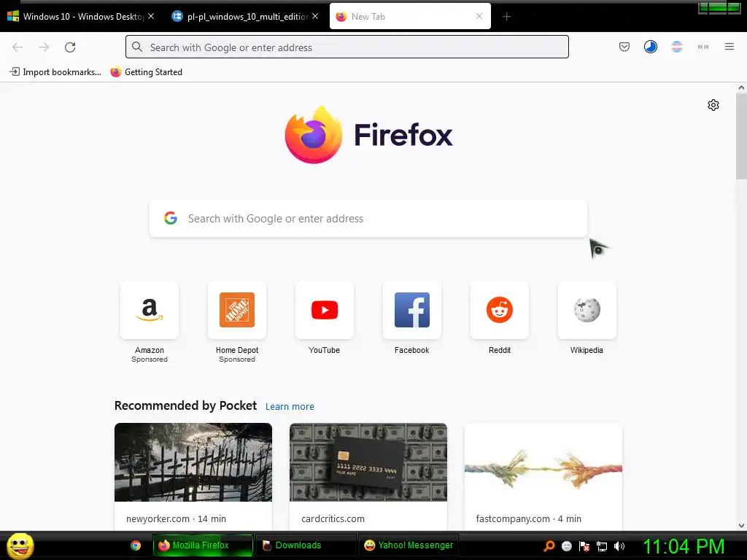
Task: Focus the top URL address bar
Action: point(347,47)
